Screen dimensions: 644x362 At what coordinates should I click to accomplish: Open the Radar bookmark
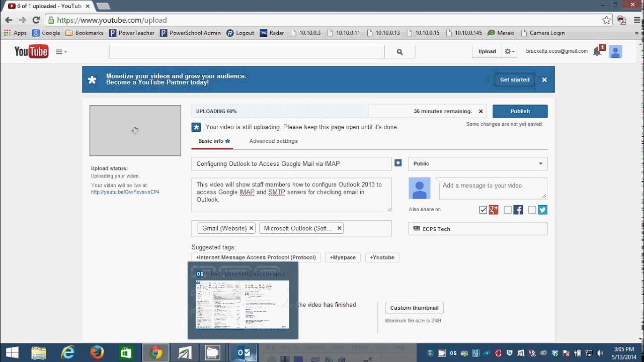[272, 33]
